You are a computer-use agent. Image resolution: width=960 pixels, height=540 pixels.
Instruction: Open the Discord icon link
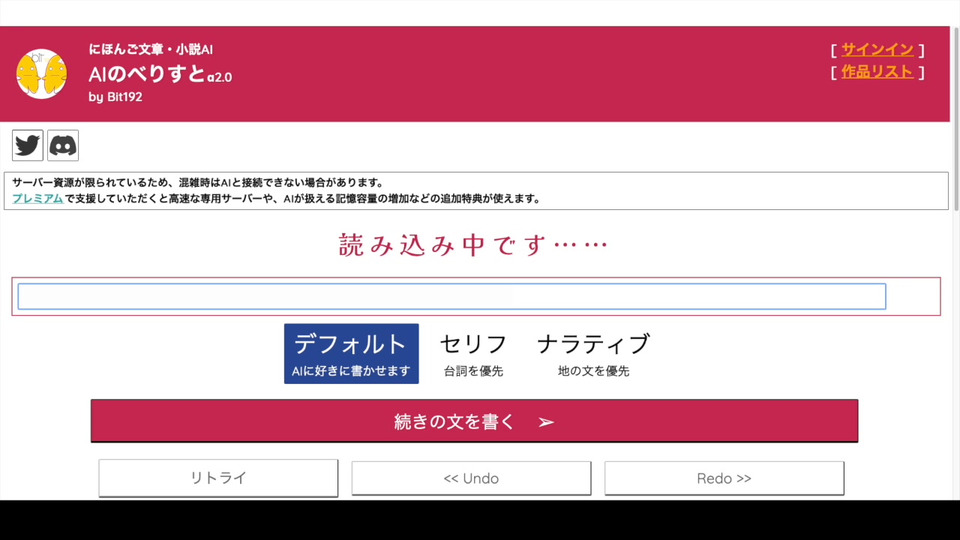(x=63, y=145)
